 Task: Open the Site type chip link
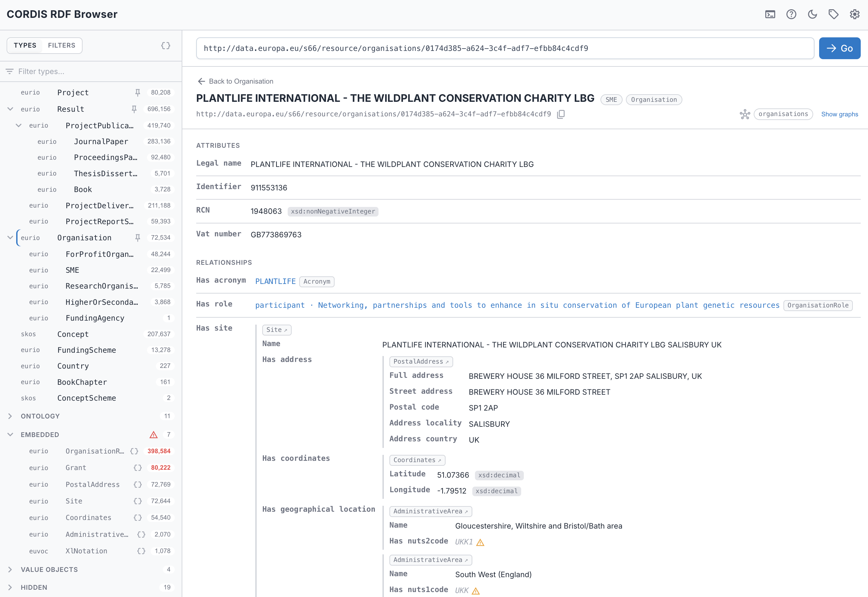pyautogui.click(x=276, y=330)
